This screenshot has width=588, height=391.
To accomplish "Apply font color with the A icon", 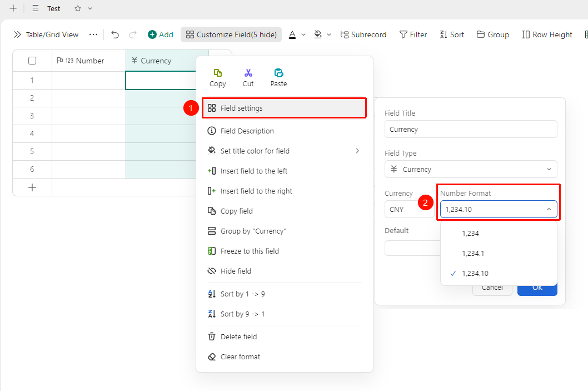I will (292, 34).
